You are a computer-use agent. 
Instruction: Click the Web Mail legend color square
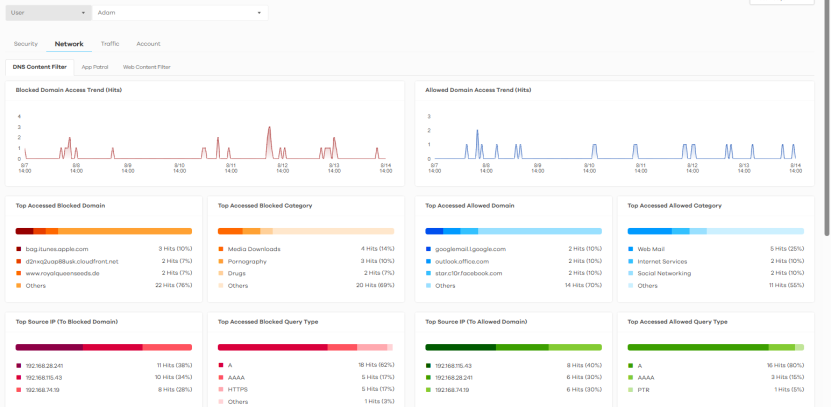tap(630, 249)
